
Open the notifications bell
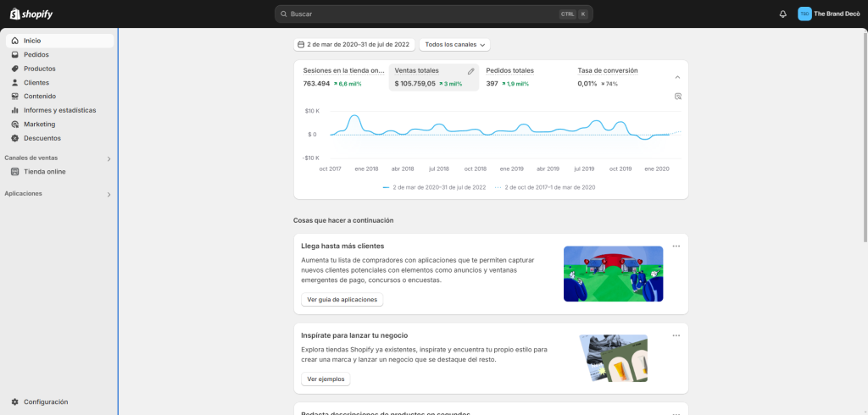(x=782, y=14)
